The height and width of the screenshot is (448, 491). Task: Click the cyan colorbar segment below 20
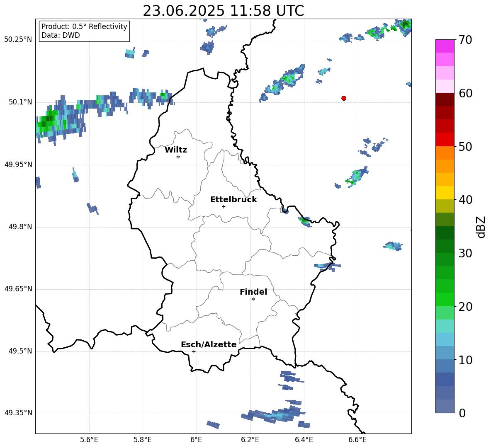[x=445, y=326]
